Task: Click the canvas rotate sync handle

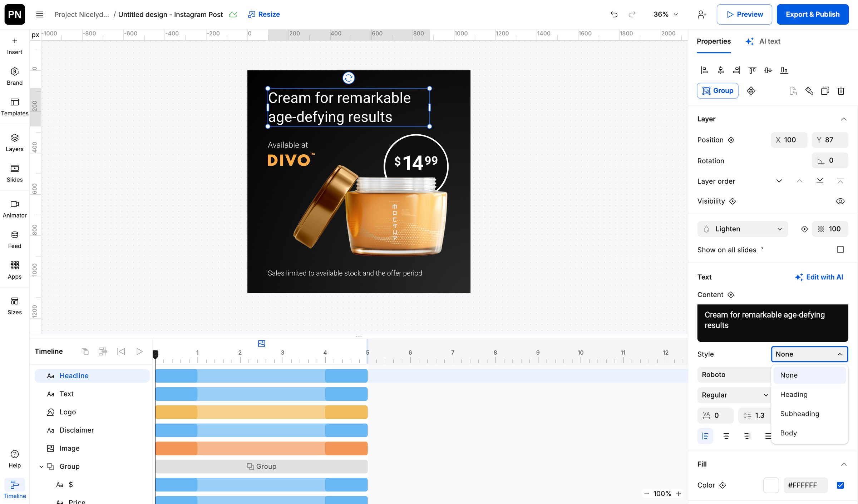Action: 349,78
